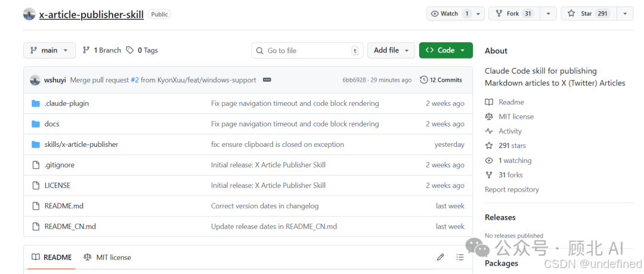The image size is (644, 274).
Task: View the 0 Tags link
Action: [x=142, y=50]
